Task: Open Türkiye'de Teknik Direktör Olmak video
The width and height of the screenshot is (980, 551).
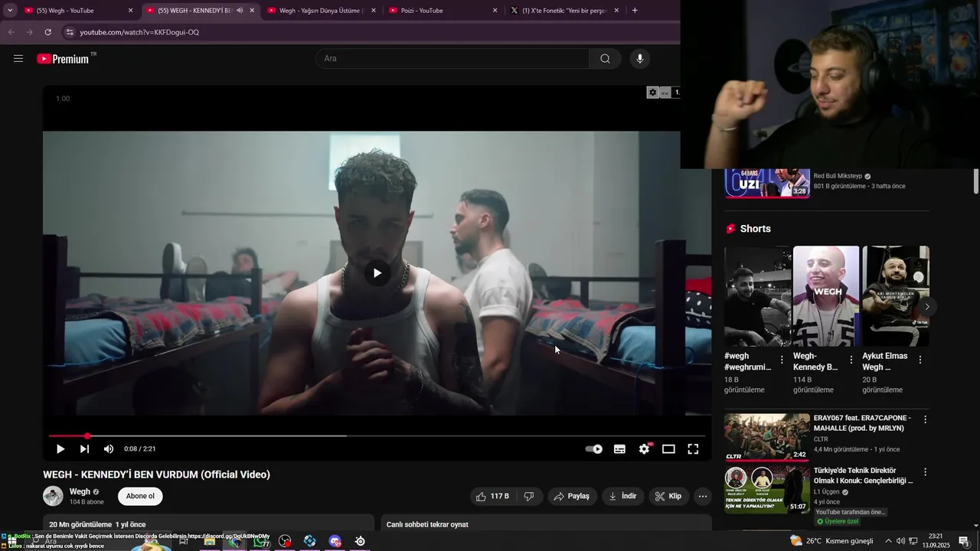Action: pos(767,490)
